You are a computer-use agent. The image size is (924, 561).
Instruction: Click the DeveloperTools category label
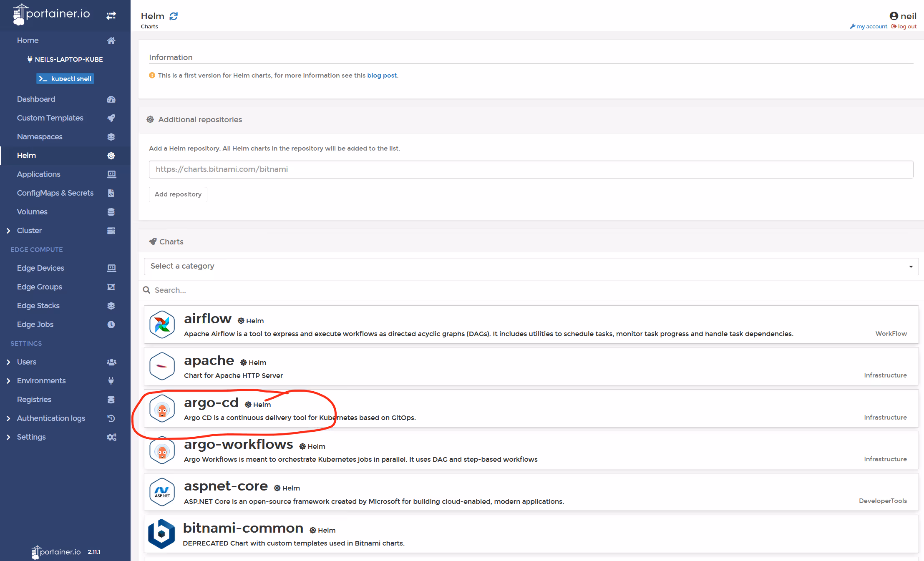883,501
